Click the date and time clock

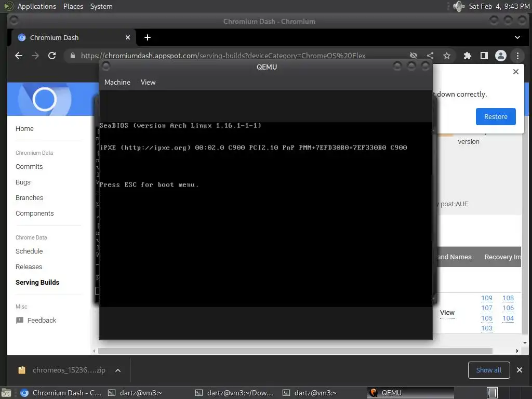pos(499,6)
